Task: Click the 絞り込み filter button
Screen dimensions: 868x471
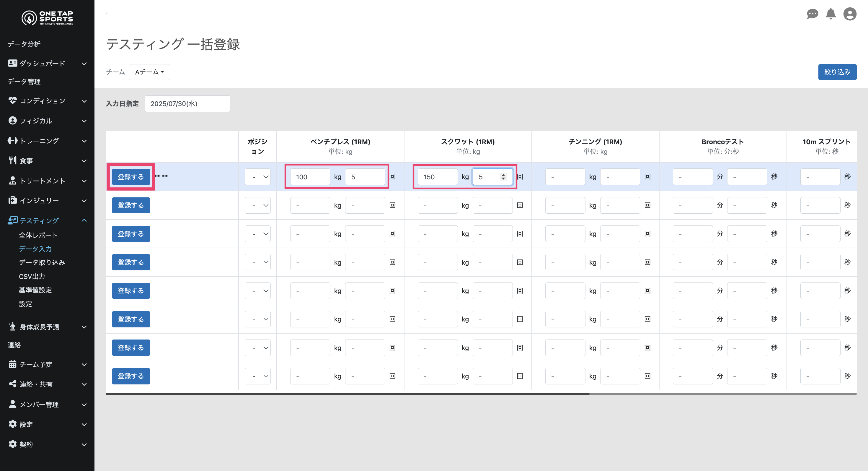Action: click(837, 72)
